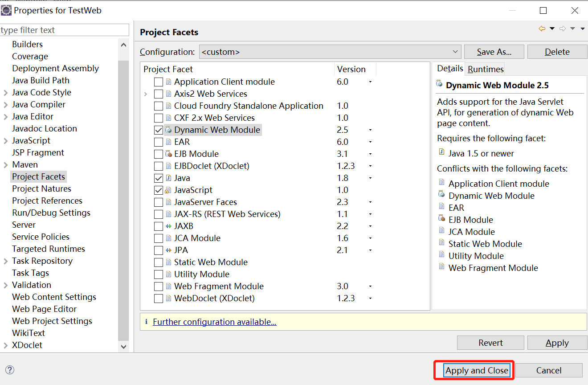Click the help question mark icon
The width and height of the screenshot is (588, 385).
pos(10,370)
